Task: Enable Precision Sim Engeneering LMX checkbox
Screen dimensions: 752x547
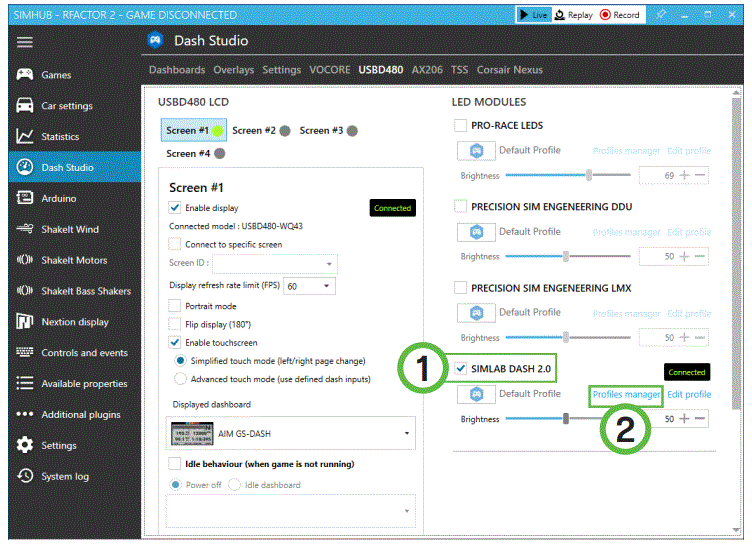Action: coord(460,288)
